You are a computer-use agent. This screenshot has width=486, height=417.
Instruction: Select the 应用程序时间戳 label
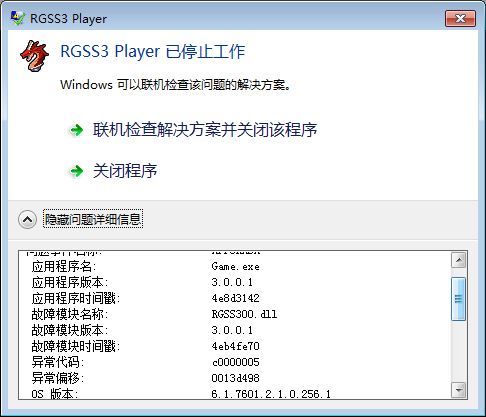76,298
